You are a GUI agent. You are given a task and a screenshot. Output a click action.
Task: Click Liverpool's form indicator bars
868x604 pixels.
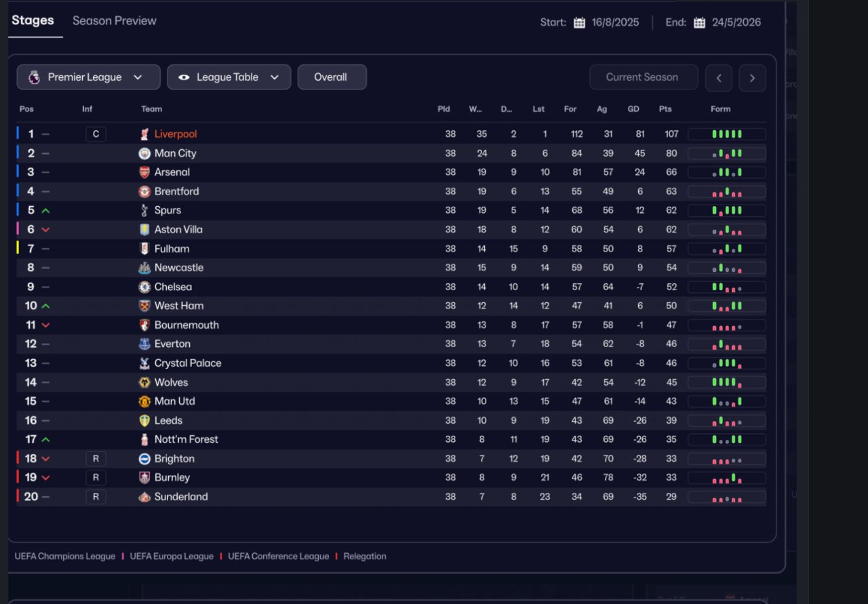(x=727, y=134)
